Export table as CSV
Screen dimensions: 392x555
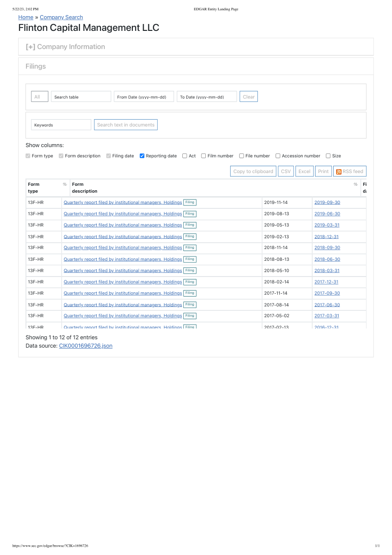[x=286, y=171]
